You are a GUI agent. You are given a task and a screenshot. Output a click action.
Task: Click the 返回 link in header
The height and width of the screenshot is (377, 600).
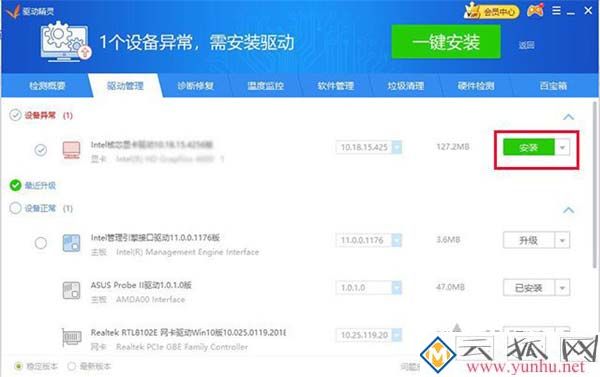click(x=526, y=45)
